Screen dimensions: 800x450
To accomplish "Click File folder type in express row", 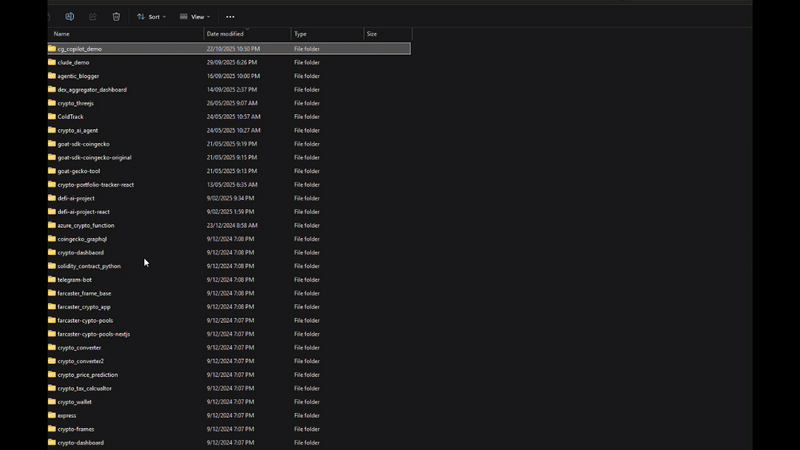I will point(307,415).
